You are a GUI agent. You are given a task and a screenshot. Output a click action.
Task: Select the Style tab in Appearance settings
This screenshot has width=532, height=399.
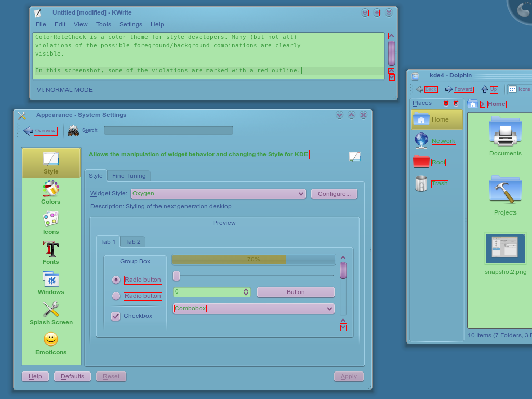pyautogui.click(x=96, y=176)
